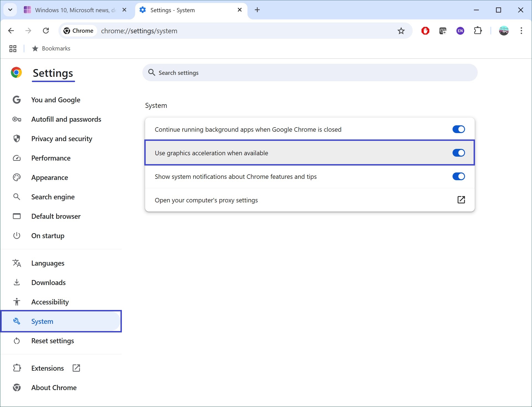The height and width of the screenshot is (407, 532).
Task: Maximize the Chrome window
Action: pyautogui.click(x=498, y=10)
